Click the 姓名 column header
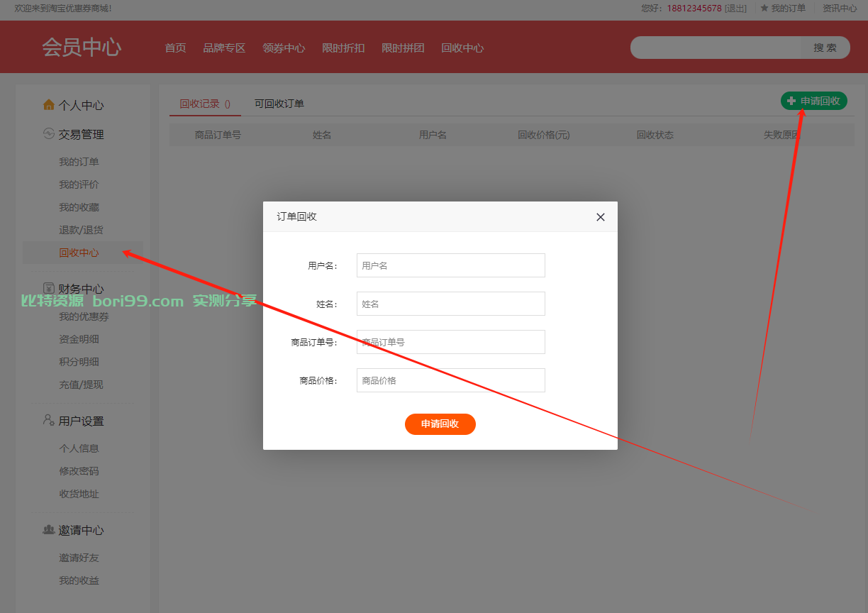The width and height of the screenshot is (868, 613). coord(322,135)
